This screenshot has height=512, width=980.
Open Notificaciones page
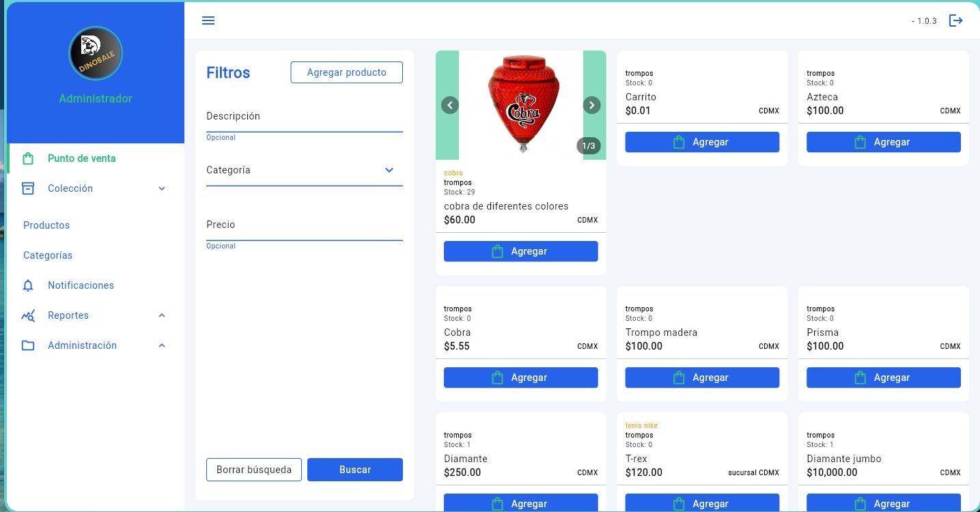(x=96, y=285)
